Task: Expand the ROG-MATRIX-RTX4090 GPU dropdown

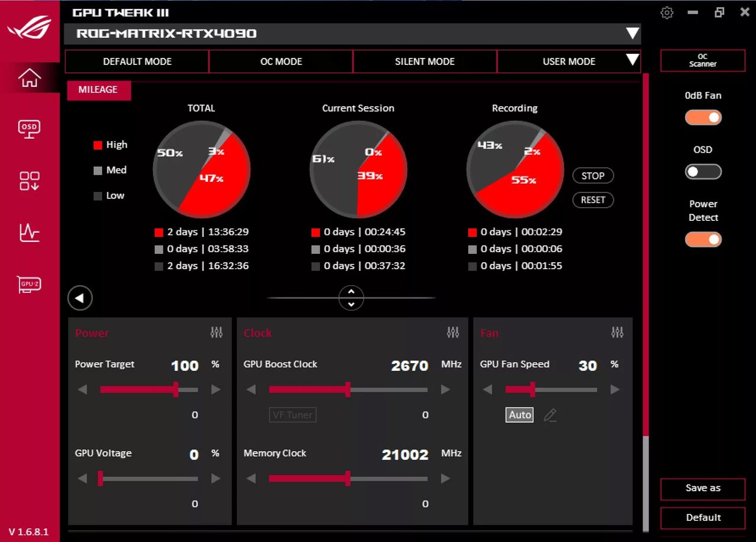Action: [x=633, y=34]
